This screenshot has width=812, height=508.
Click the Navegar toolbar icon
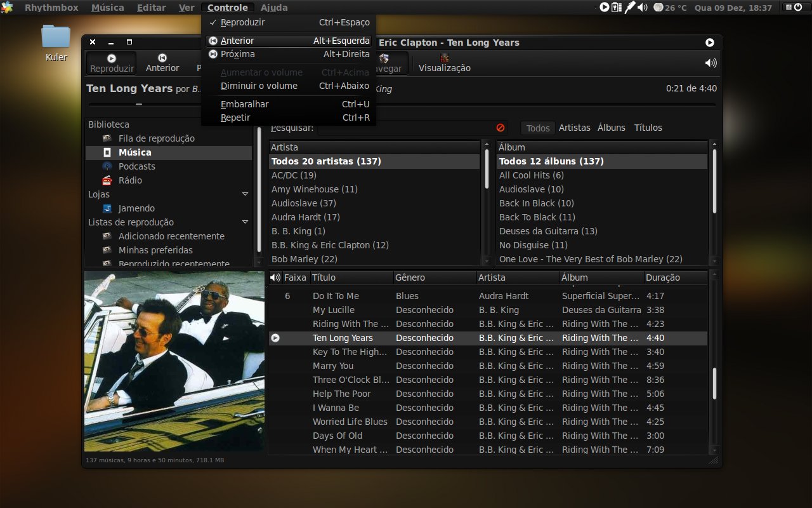pos(384,58)
